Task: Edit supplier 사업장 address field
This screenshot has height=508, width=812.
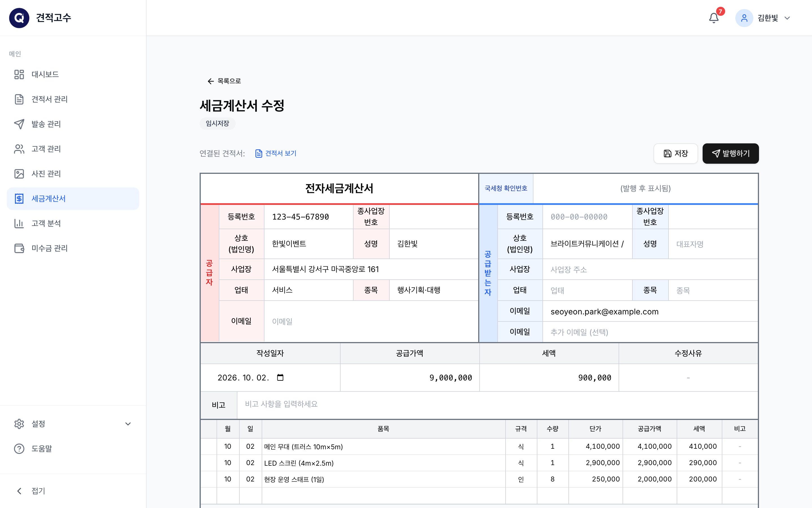Action: tap(371, 269)
